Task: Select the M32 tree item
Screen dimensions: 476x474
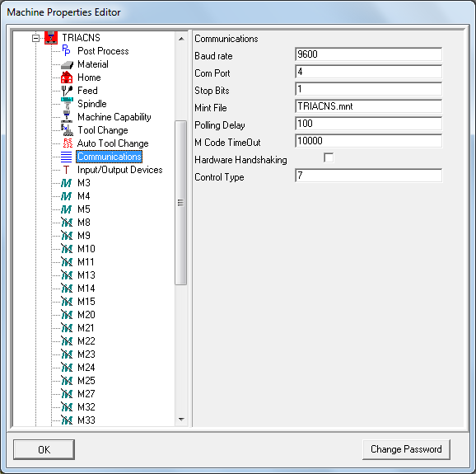Action: point(86,407)
